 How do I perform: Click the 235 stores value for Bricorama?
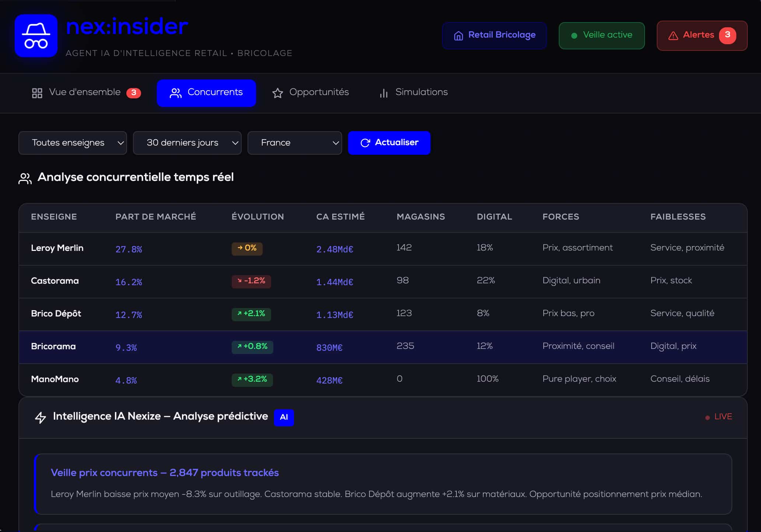(405, 346)
